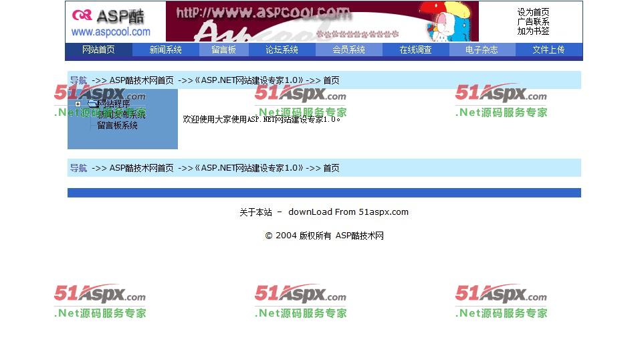Click 《ASP.NET网站建设专家1.0》 in the lower breadcrumb bar
Viewport: 644px width, 338px height.
(x=249, y=168)
